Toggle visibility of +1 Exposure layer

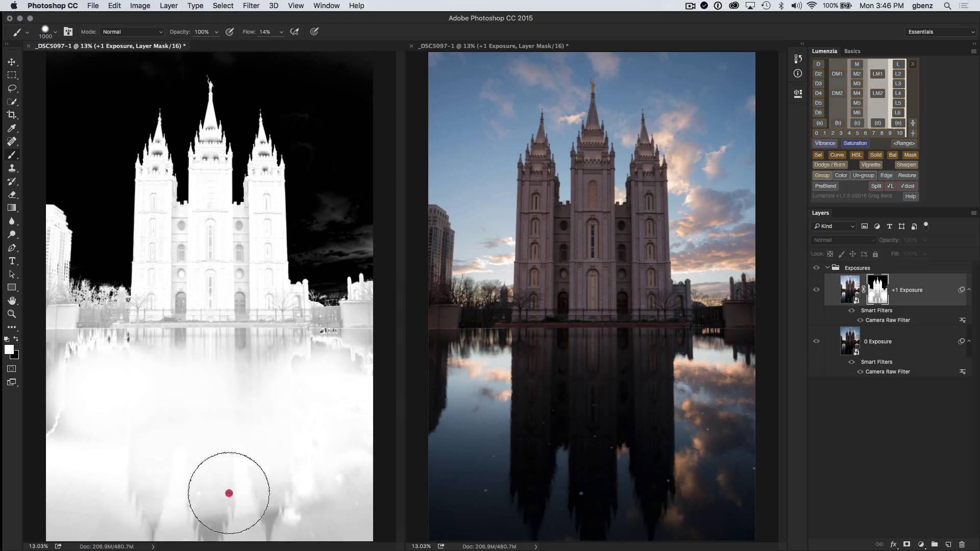[x=817, y=289]
